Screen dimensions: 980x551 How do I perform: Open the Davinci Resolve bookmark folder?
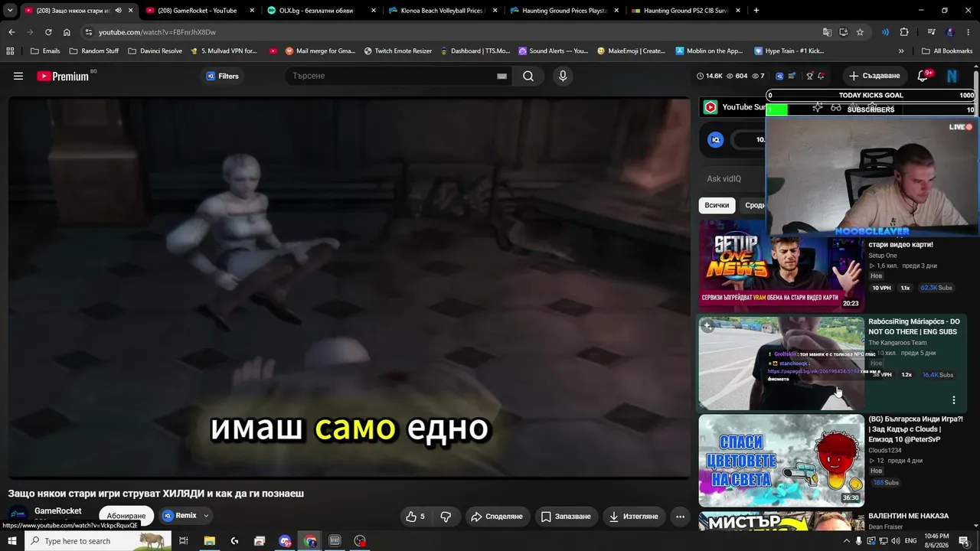[x=155, y=51]
